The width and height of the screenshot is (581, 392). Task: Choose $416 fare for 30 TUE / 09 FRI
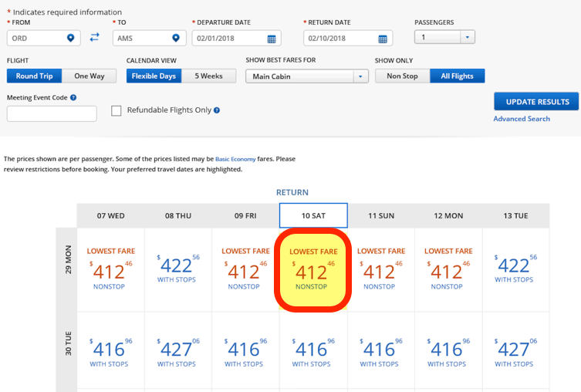(245, 350)
